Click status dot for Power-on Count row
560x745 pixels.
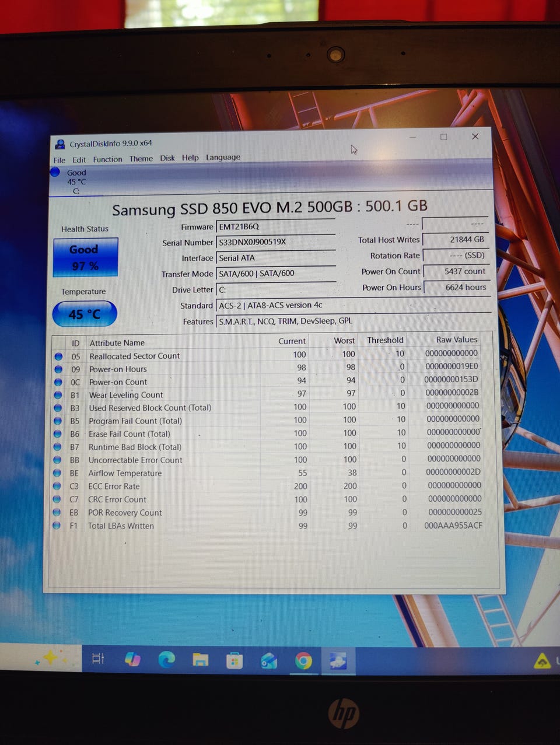click(58, 382)
